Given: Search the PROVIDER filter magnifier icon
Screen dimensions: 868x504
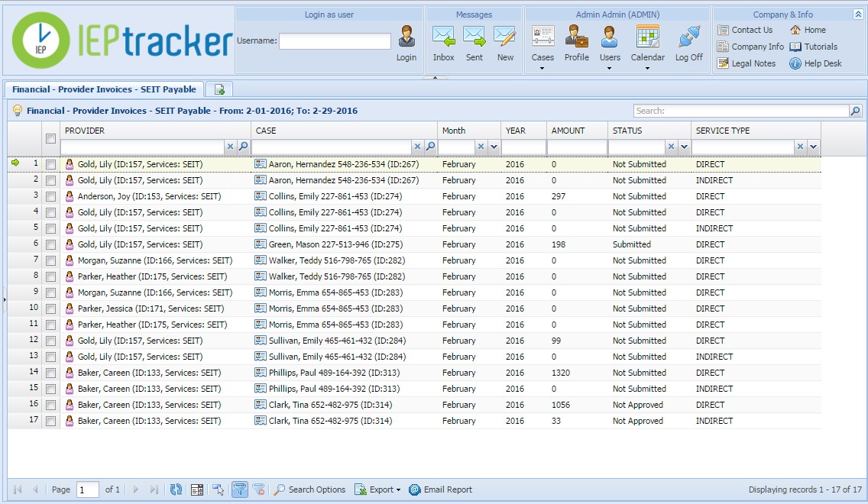Looking at the screenshot, I should 243,147.
